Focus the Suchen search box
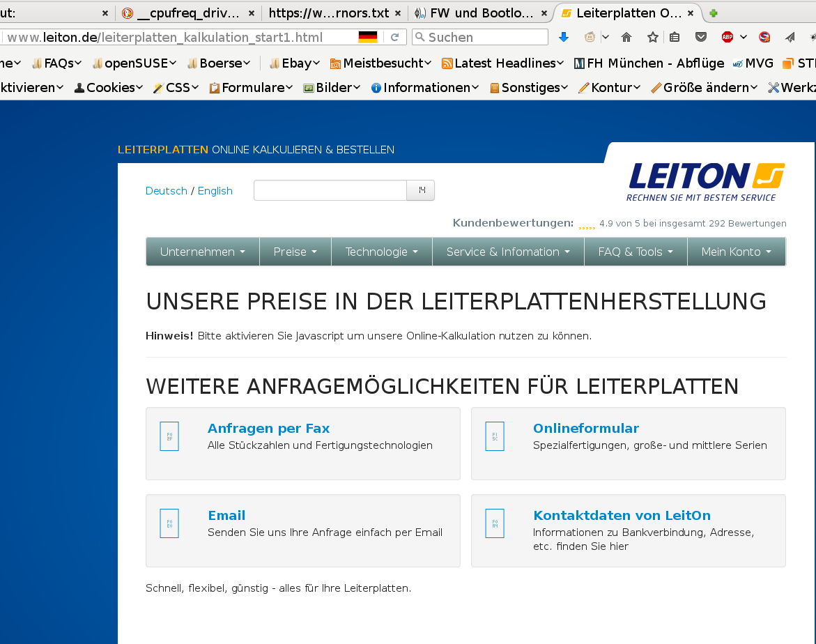 (x=480, y=37)
